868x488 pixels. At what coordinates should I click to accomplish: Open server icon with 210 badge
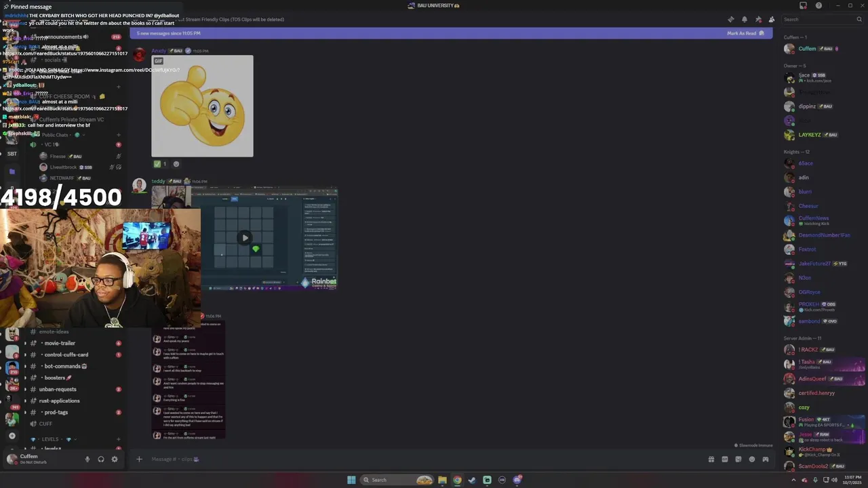tap(12, 367)
